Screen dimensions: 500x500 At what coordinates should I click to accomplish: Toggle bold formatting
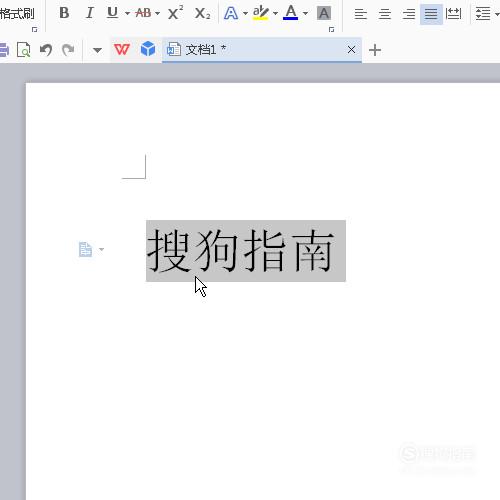pos(64,13)
